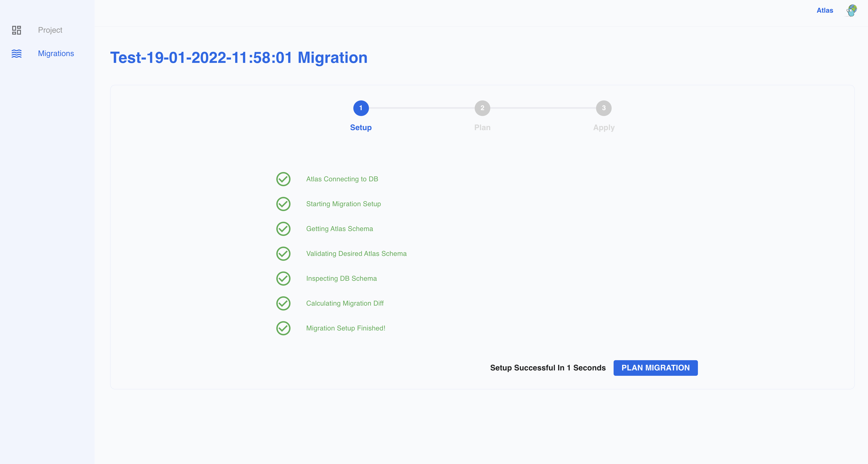This screenshot has height=464, width=868.
Task: Click the Apply step label
Action: tap(604, 128)
